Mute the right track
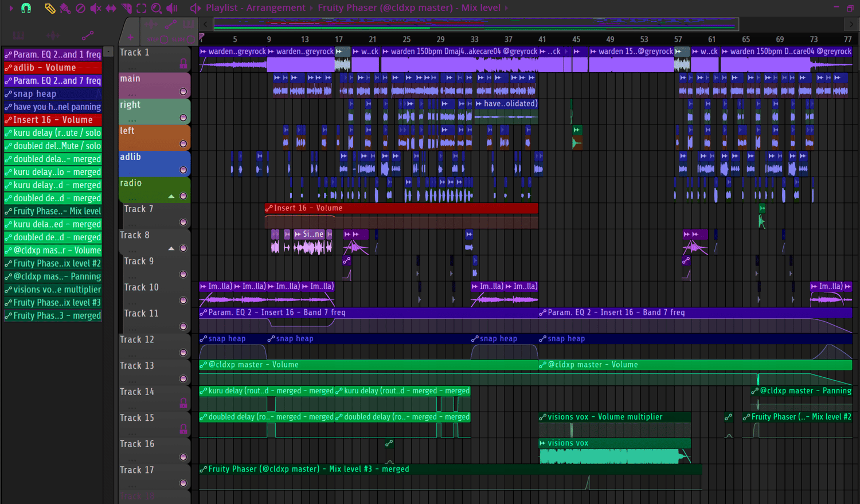 183,118
